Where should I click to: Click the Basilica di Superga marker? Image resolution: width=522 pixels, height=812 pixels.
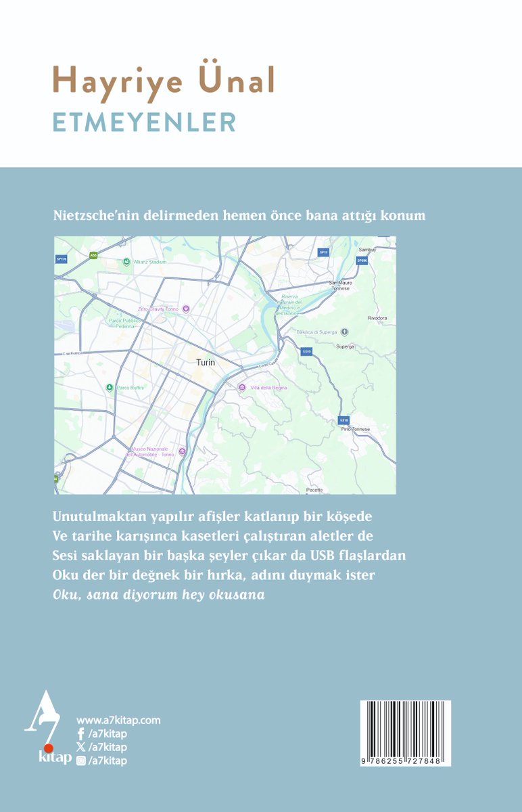click(x=344, y=332)
